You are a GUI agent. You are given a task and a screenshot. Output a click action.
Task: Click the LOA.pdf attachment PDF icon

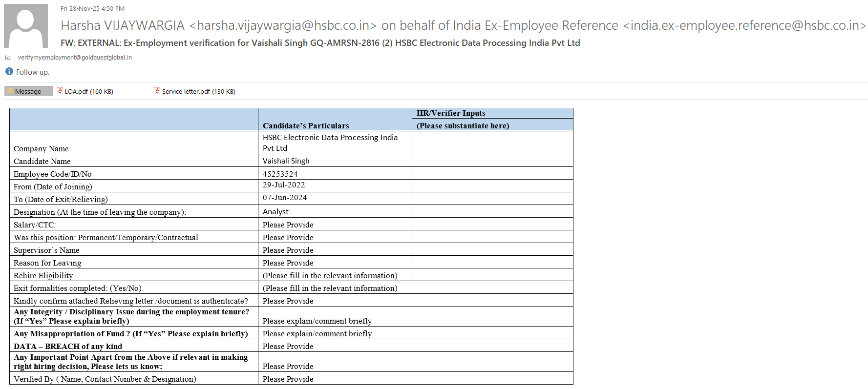[60, 91]
